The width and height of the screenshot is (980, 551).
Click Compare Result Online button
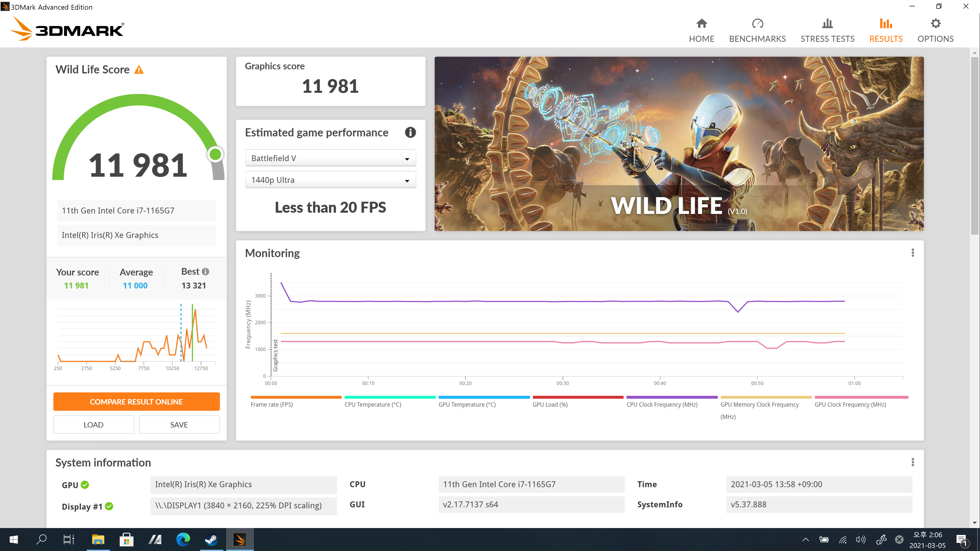click(136, 402)
